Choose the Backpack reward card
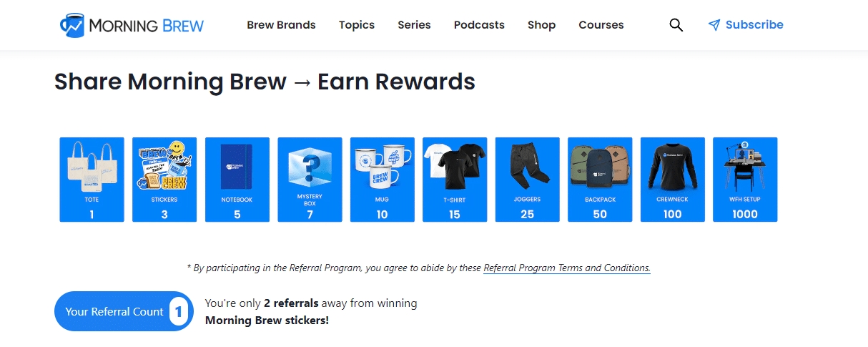 click(600, 180)
